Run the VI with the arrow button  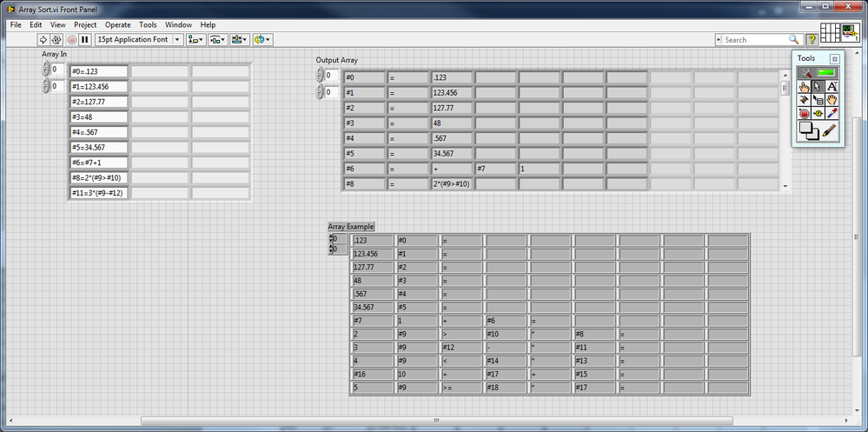43,39
